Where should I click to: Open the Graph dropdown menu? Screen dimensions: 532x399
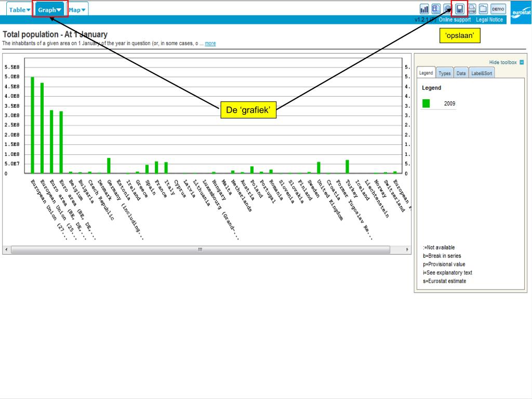click(50, 10)
